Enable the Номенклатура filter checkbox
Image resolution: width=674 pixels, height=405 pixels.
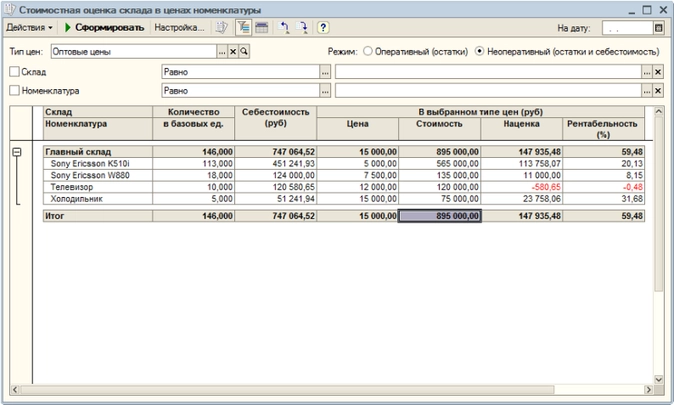tap(14, 91)
